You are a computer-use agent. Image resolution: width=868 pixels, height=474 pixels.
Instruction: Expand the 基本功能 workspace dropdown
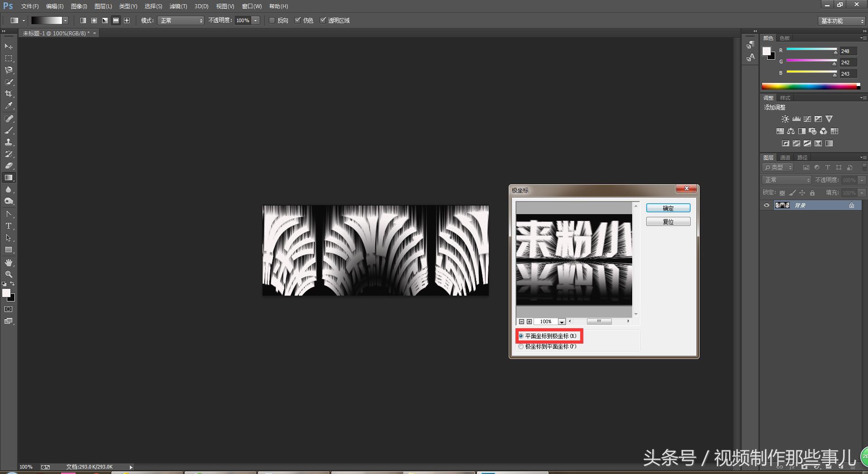click(842, 21)
